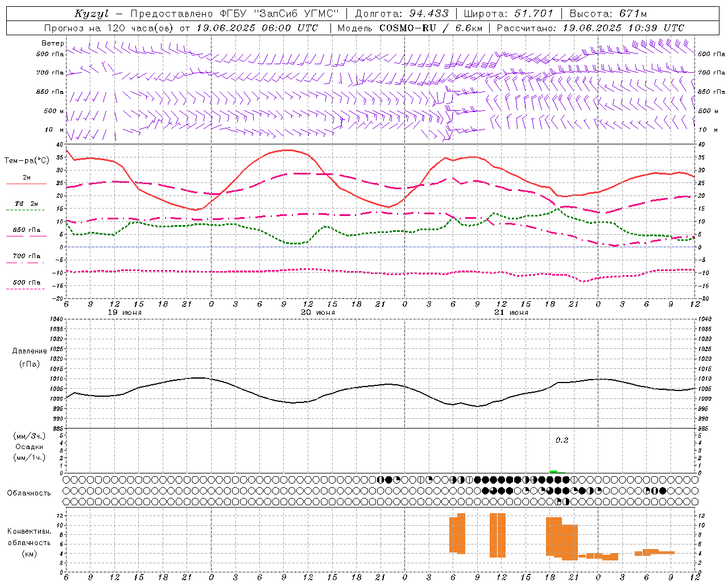Select the elevation text Высота: 671м
Screen dimensions: 728x582
coord(608,14)
